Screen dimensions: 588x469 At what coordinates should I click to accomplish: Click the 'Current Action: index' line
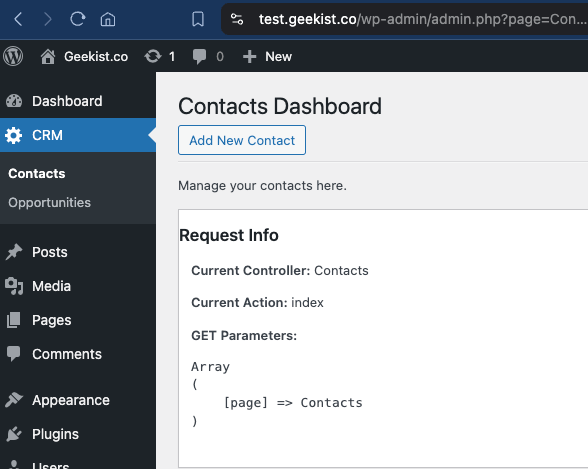(257, 303)
